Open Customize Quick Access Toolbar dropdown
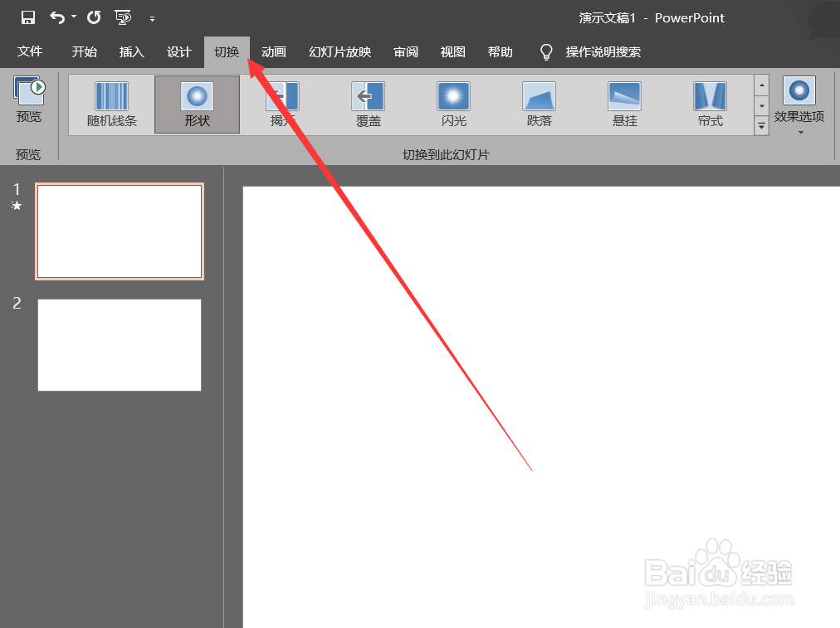840x628 pixels. click(152, 19)
